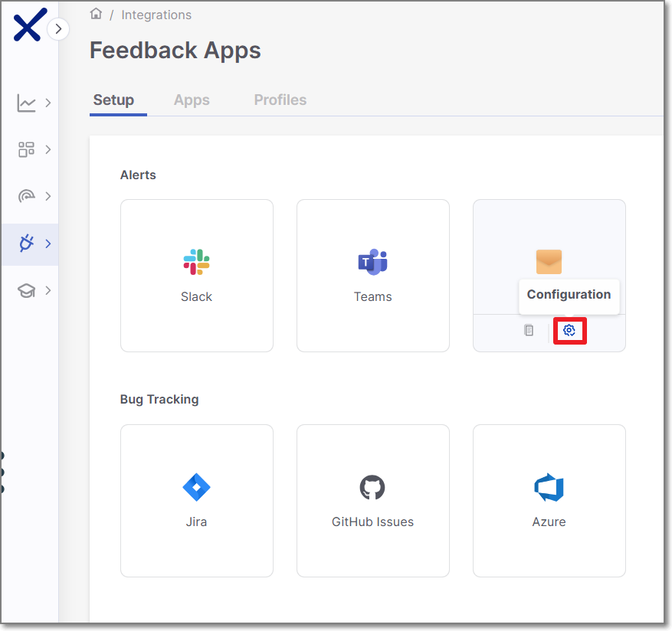Open the graduation cap learning icon
The height and width of the screenshot is (631, 672).
pyautogui.click(x=27, y=291)
